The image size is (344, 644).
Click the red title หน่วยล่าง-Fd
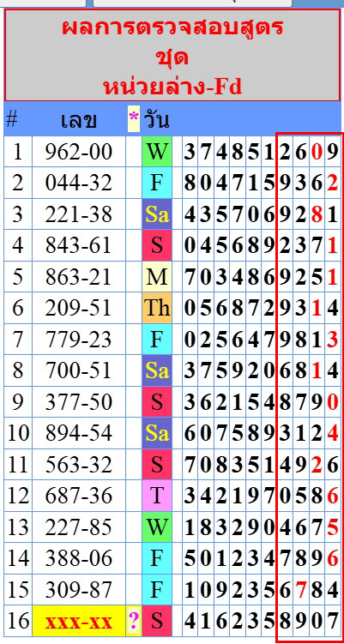coord(172,87)
